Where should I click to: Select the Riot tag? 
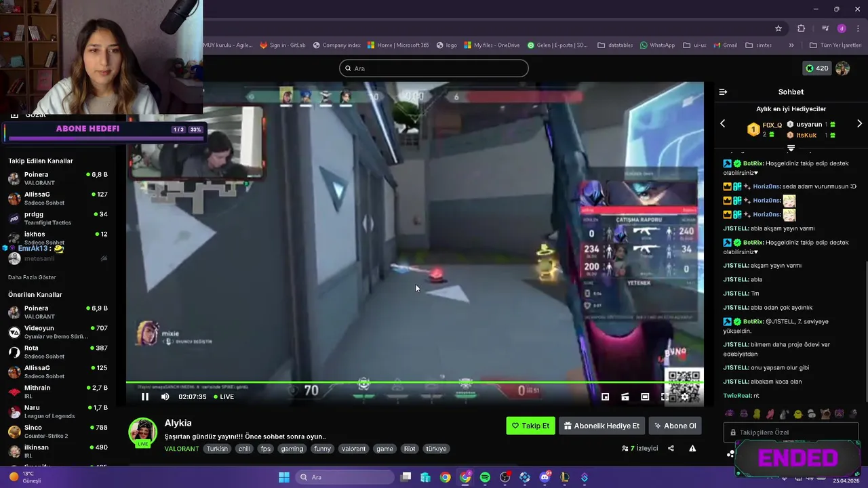pyautogui.click(x=410, y=449)
